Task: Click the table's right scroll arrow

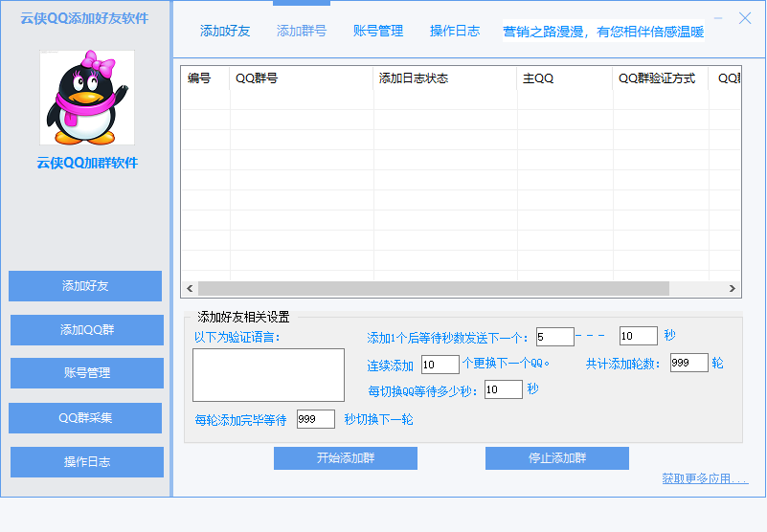Action: (733, 289)
